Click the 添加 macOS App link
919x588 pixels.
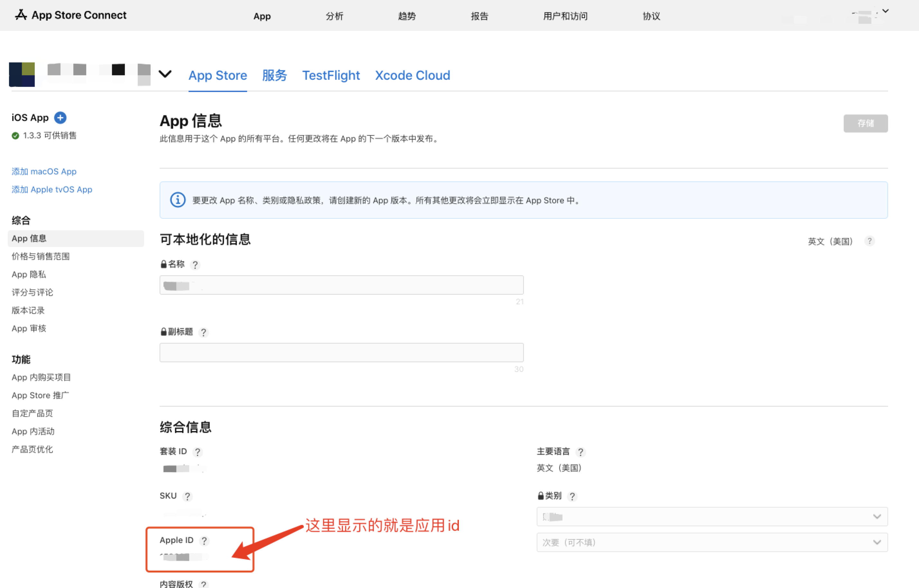click(x=44, y=171)
